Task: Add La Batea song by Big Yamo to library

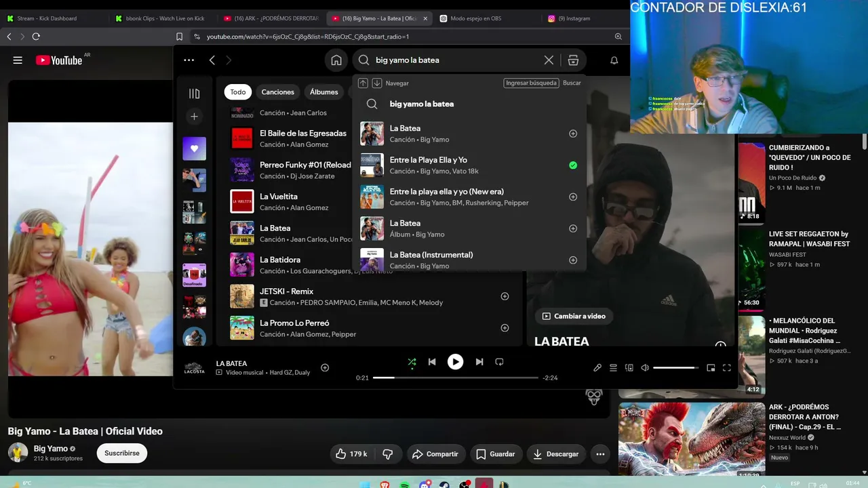Action: click(573, 134)
